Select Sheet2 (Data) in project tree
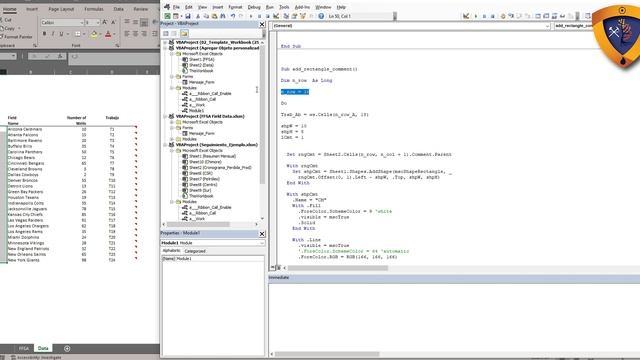Screen dimensions: 640x360 pos(201,65)
